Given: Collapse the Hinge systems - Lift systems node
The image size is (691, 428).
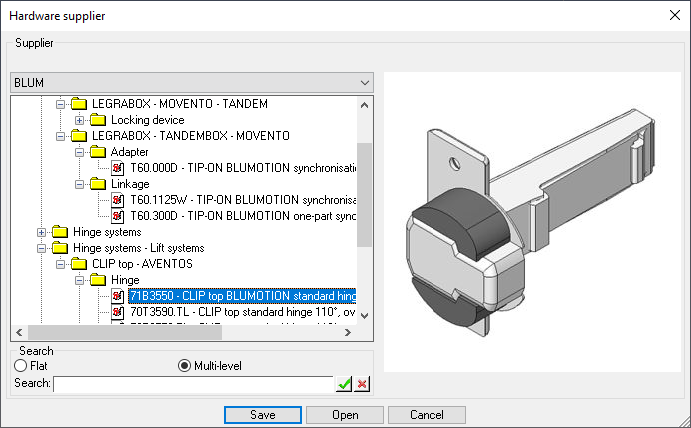Looking at the screenshot, I should [x=42, y=248].
